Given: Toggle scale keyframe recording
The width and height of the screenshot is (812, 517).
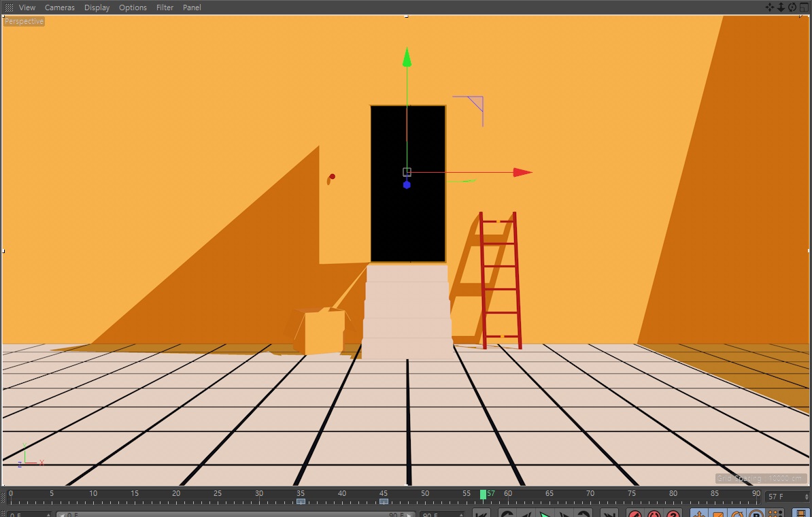Looking at the screenshot, I should coord(717,514).
